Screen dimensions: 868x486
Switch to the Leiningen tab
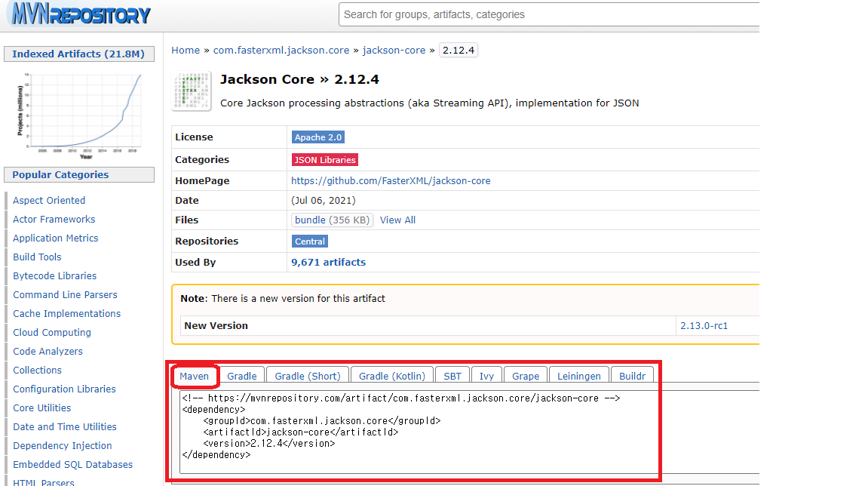(x=579, y=377)
